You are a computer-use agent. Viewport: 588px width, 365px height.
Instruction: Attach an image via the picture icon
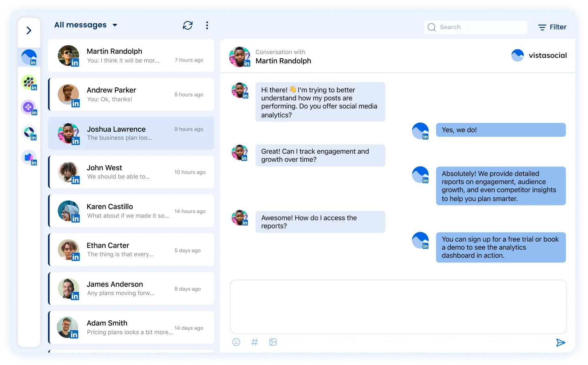(x=273, y=342)
